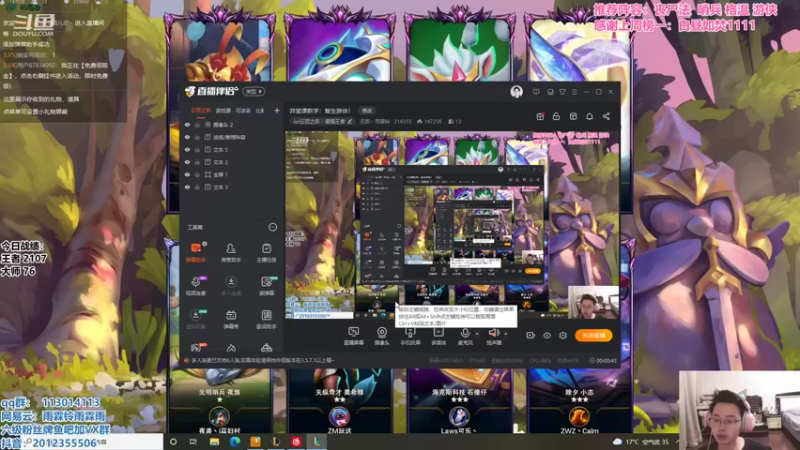The image size is (800, 450).
Task: Switch to the third scene tab
Action: (x=243, y=110)
